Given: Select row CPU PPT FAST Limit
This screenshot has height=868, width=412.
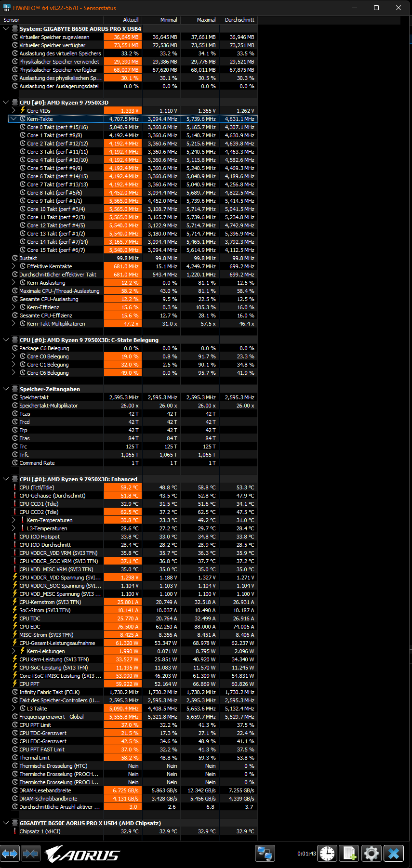Looking at the screenshot, I should [x=129, y=749].
